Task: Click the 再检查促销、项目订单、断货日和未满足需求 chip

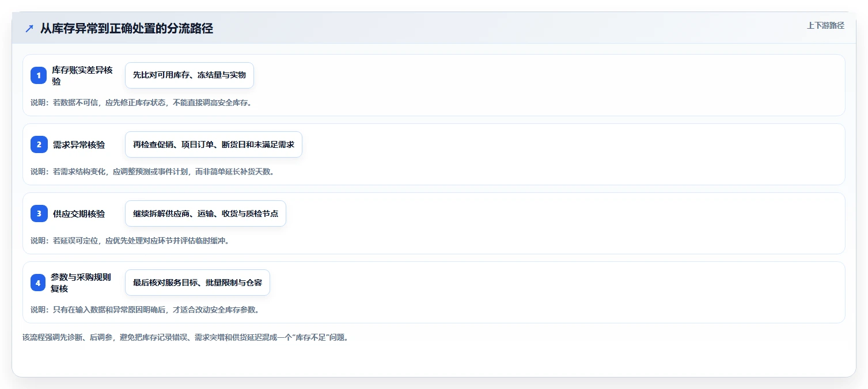Action: pyautogui.click(x=214, y=144)
